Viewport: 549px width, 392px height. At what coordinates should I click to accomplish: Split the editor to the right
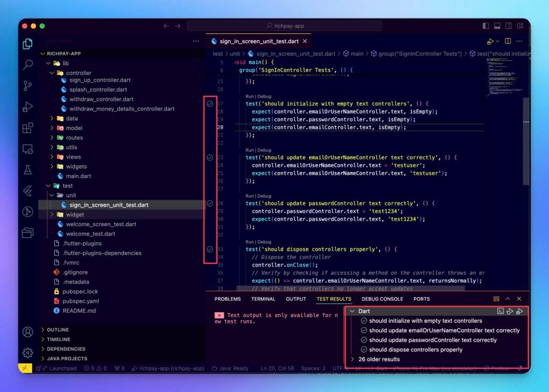pos(508,41)
